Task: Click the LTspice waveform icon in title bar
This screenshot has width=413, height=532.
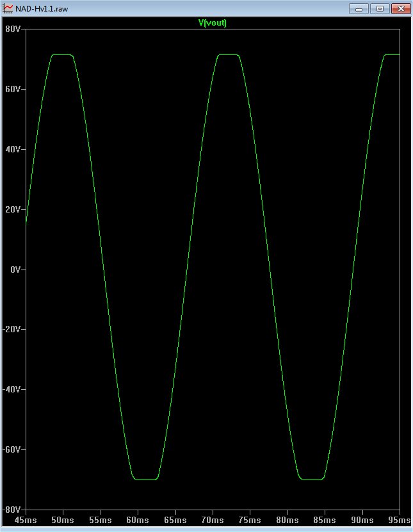Action: tap(8, 9)
